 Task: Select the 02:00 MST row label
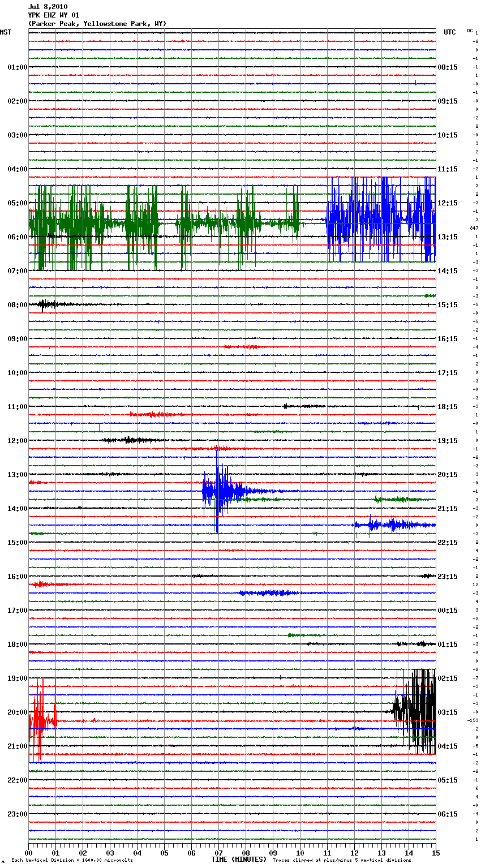[18, 101]
